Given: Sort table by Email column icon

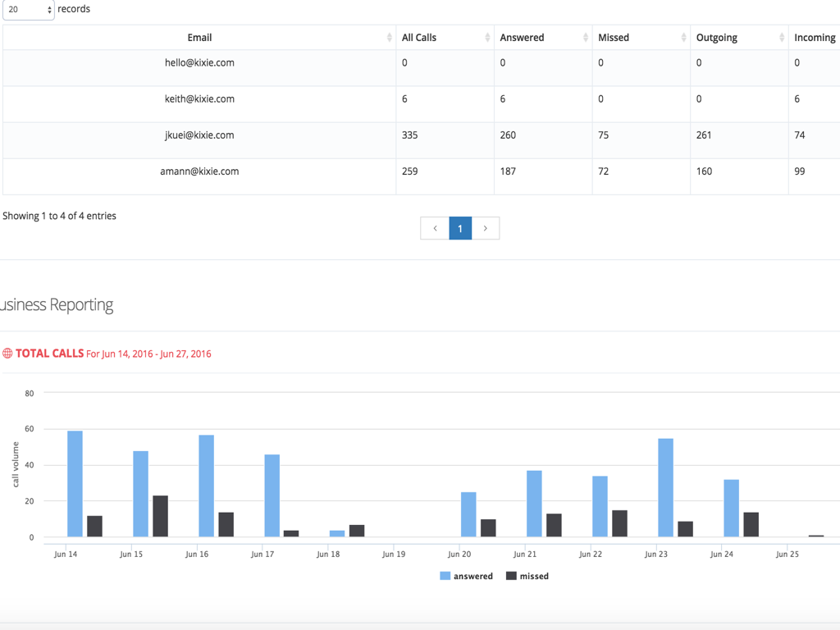Looking at the screenshot, I should pos(389,38).
